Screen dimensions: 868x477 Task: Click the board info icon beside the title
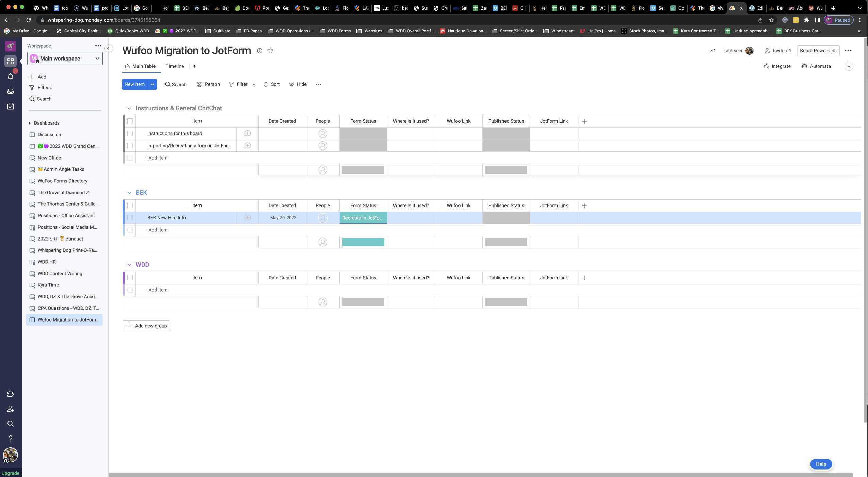point(260,50)
